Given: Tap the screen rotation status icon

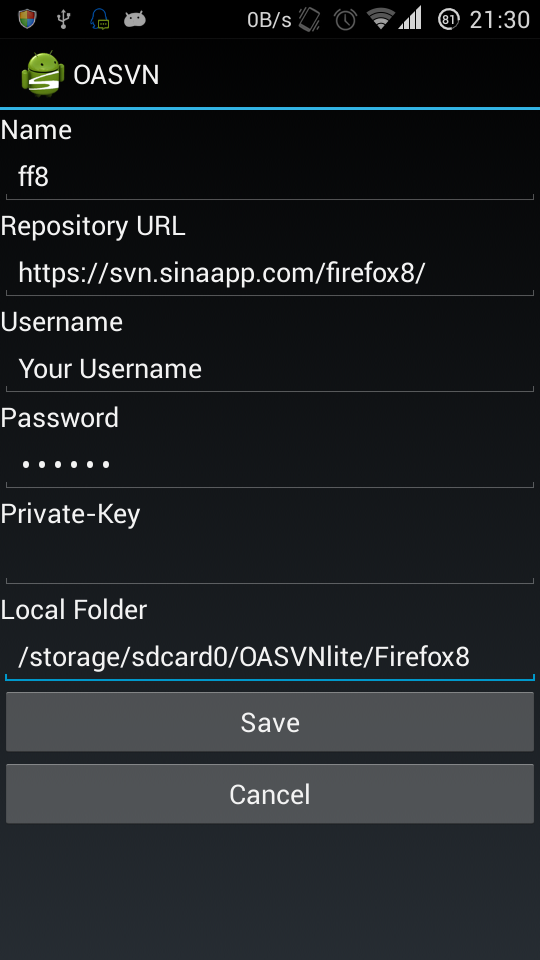Looking at the screenshot, I should coord(310,20).
